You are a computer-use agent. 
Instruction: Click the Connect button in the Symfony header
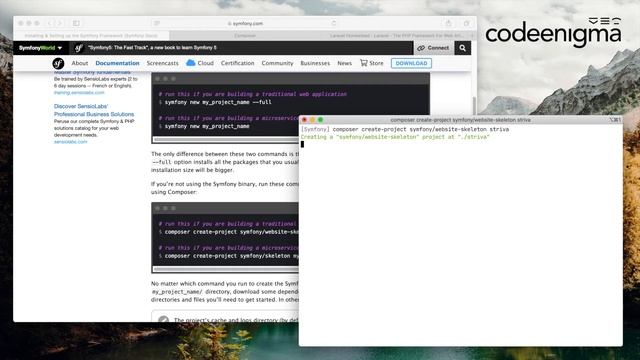[x=433, y=48]
